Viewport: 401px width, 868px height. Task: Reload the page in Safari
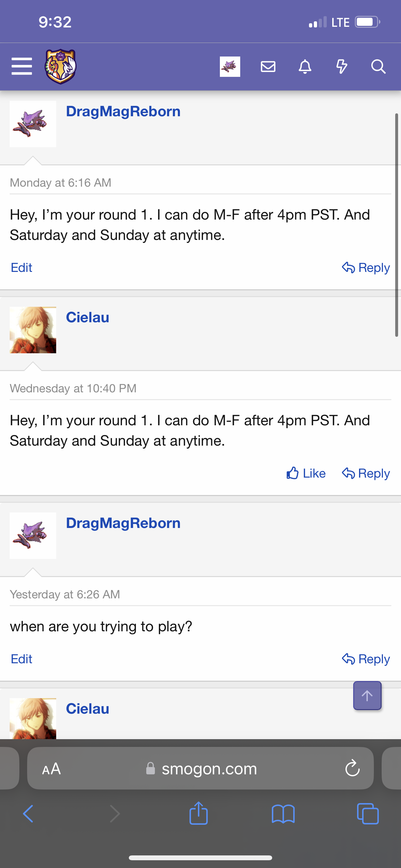pyautogui.click(x=353, y=768)
